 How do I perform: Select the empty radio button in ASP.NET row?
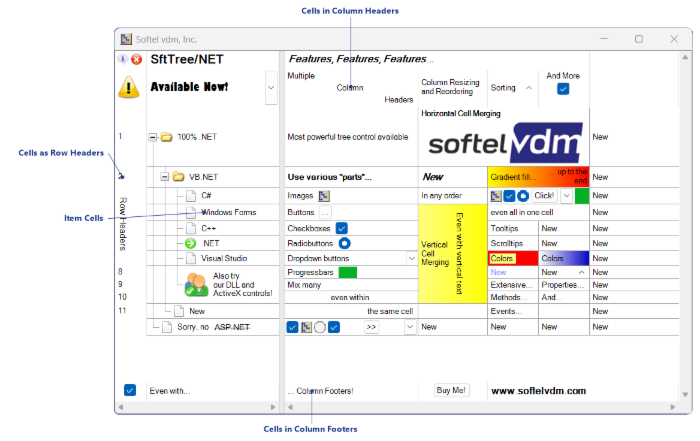320,327
